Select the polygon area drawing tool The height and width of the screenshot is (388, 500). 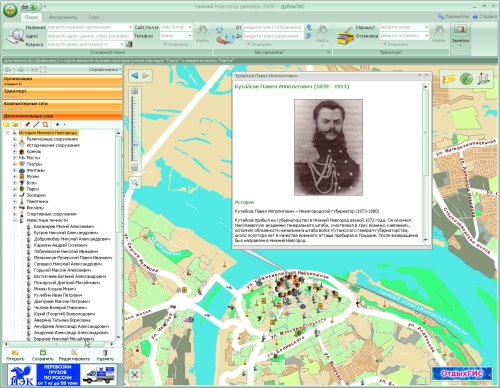(x=45, y=125)
